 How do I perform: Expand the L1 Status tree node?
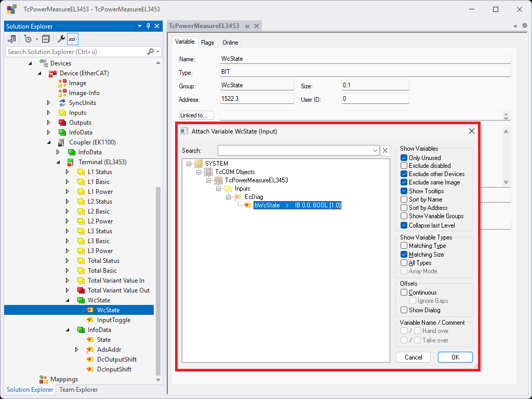coord(67,172)
